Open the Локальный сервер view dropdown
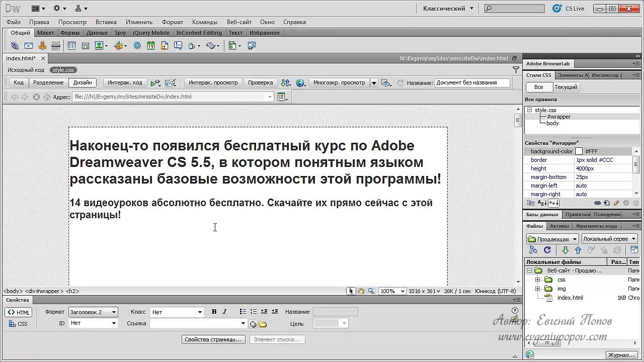The width and height of the screenshot is (644, 362). pyautogui.click(x=610, y=239)
